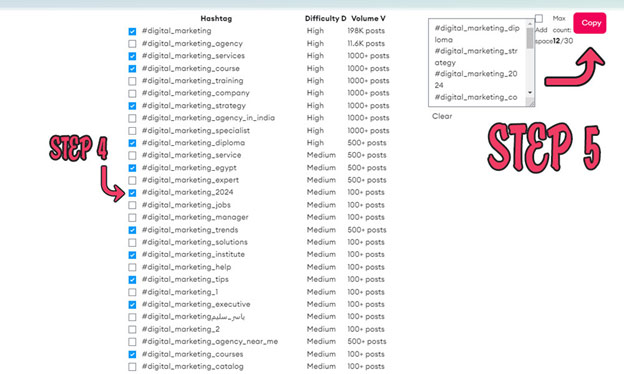Click the #digital_marketing_trends hashtag label
The height and width of the screenshot is (374, 624).
tap(190, 230)
